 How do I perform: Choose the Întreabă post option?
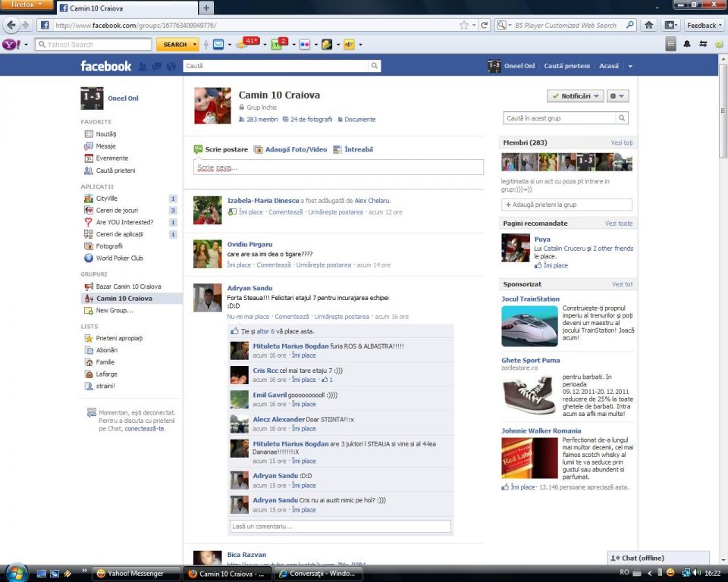353,149
